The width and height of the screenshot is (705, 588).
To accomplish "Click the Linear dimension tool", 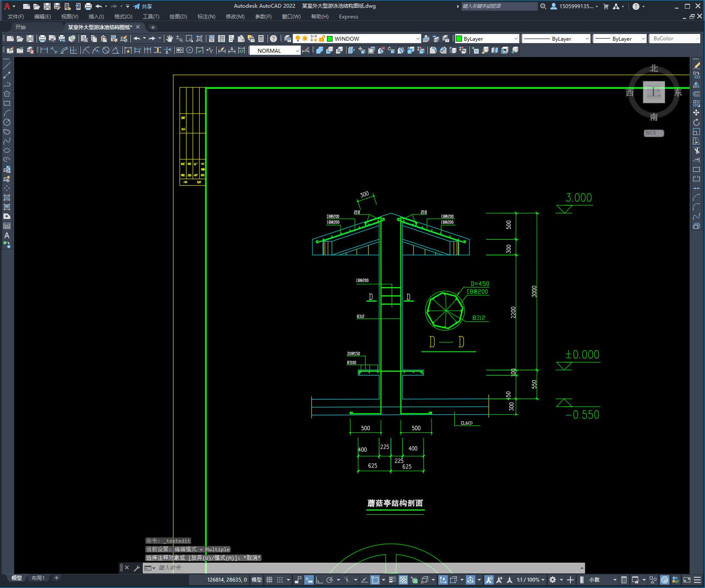I will click(x=44, y=50).
